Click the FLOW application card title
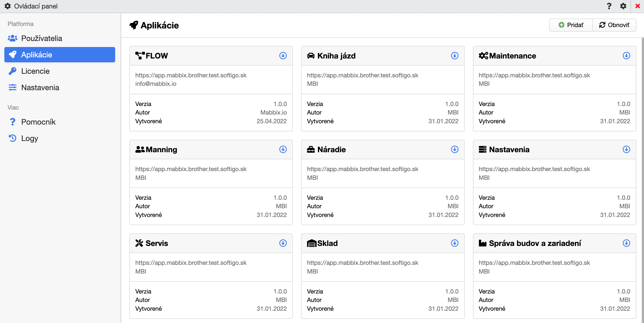644x323 pixels. [x=157, y=56]
